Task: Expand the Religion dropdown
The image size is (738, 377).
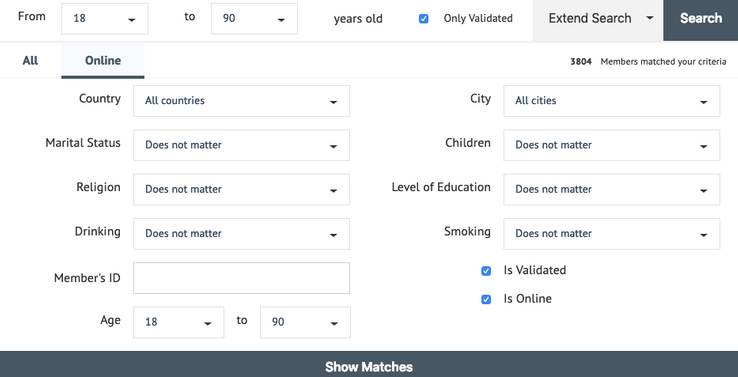Action: click(241, 189)
